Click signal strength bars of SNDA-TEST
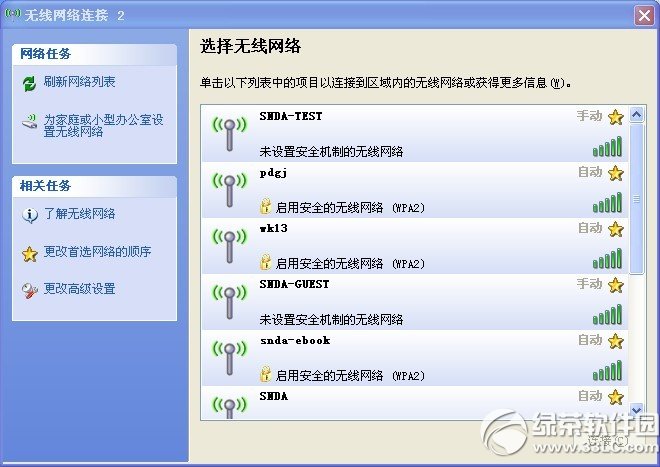This screenshot has width=660, height=467. point(607,146)
